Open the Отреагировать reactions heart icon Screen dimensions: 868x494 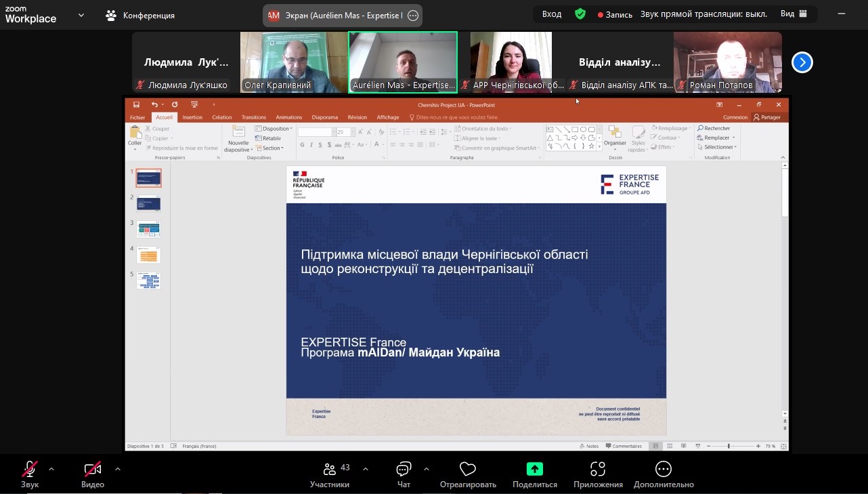(468, 469)
